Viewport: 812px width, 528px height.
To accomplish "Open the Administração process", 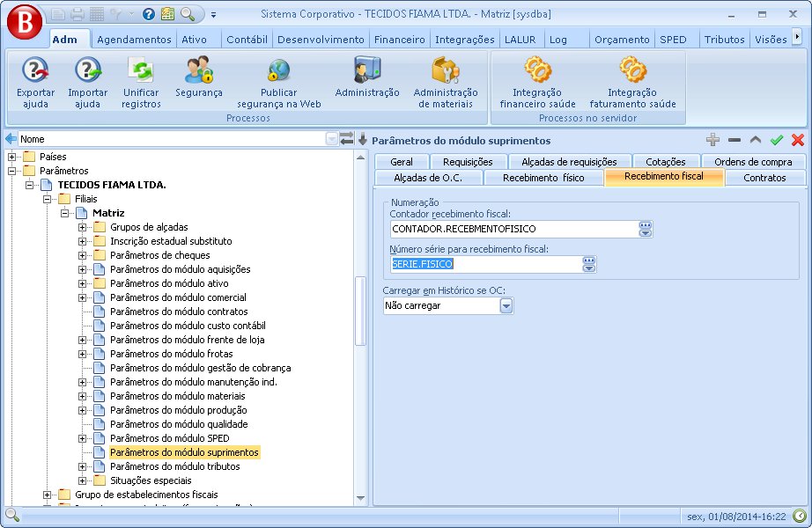I will coord(367,77).
